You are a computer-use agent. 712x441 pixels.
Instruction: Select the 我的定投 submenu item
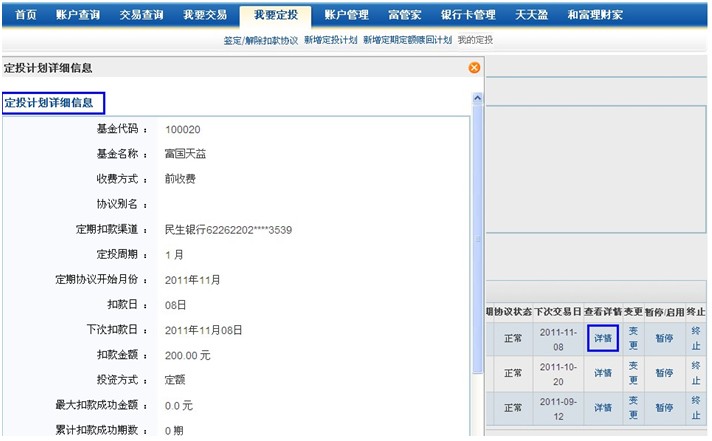pos(475,41)
